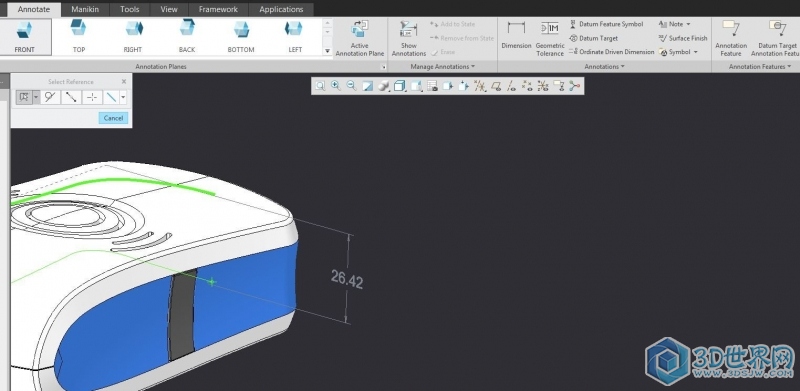Open Show Annotations tool
Screen dimensions: 800x391
409,38
